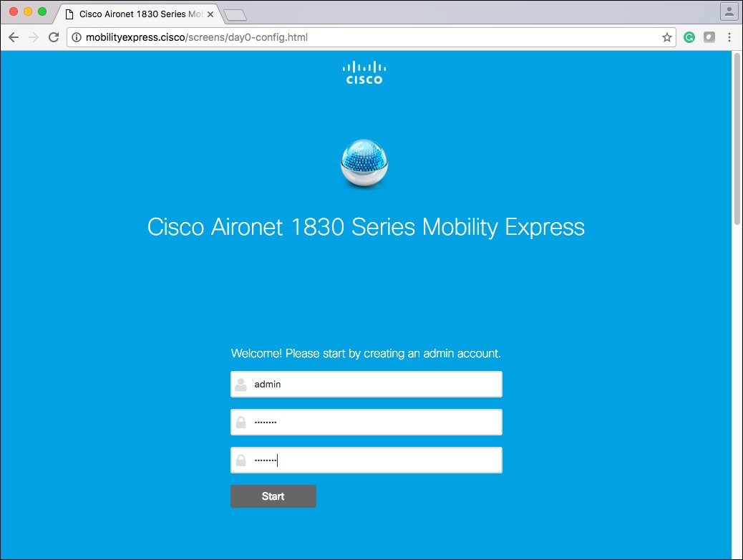
Task: Click the lock icon in the confirm password field
Action: coord(241,460)
